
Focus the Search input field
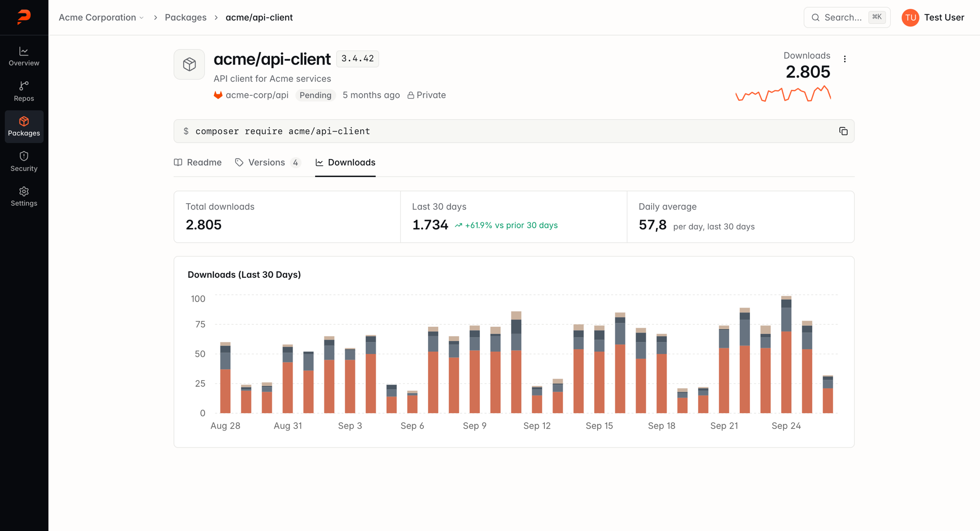click(x=847, y=17)
